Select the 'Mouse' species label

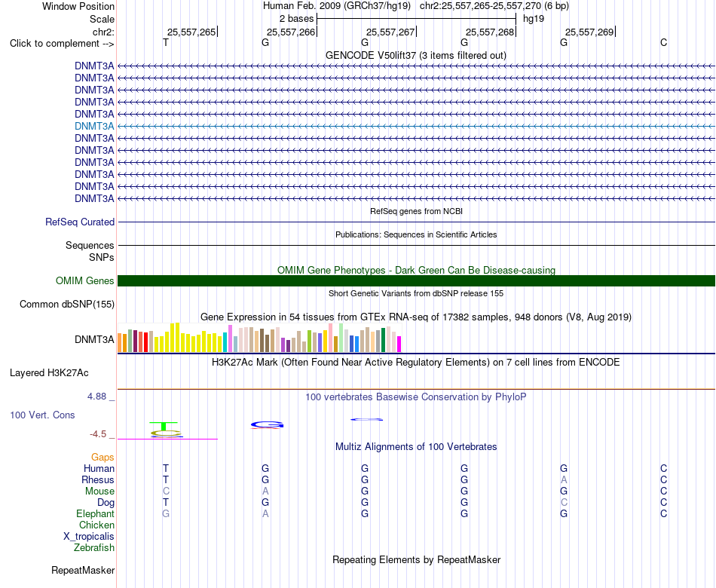pyautogui.click(x=99, y=492)
